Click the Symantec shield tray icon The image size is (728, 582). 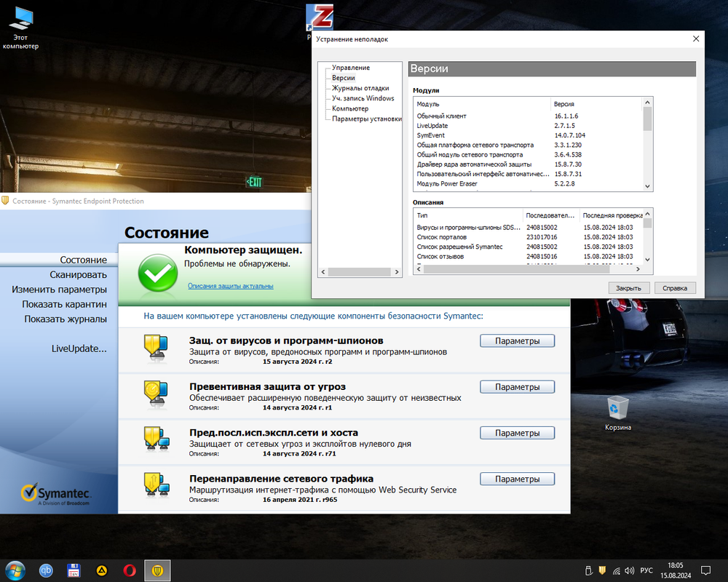(x=602, y=570)
